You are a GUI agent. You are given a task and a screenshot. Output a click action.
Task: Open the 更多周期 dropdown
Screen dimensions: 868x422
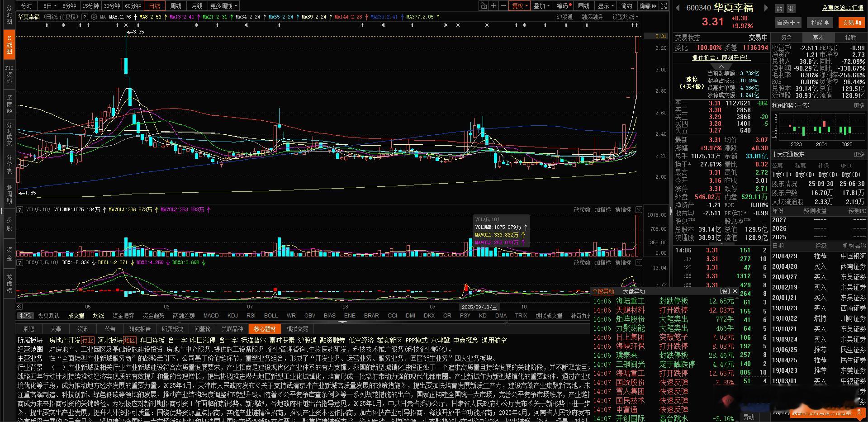coord(223,6)
